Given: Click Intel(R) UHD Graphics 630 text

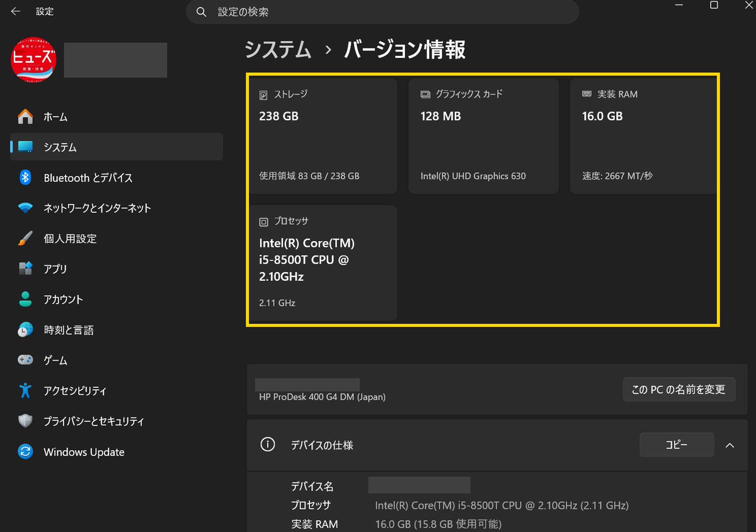Looking at the screenshot, I should [x=473, y=176].
